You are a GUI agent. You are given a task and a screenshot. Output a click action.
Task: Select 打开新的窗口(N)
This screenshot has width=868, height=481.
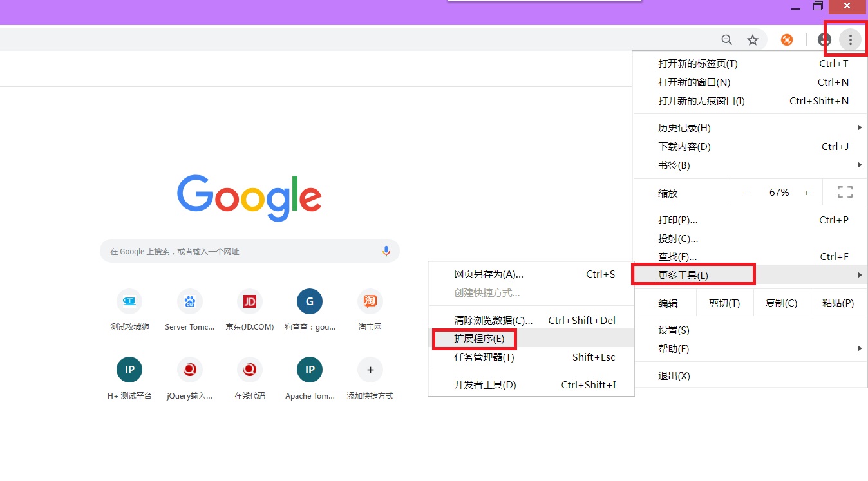[750, 82]
